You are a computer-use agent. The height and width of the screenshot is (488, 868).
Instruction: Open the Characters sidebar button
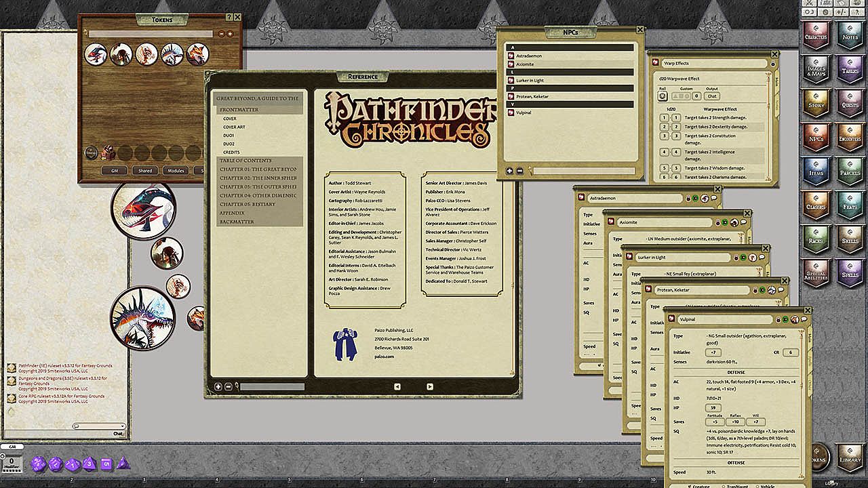pyautogui.click(x=816, y=35)
